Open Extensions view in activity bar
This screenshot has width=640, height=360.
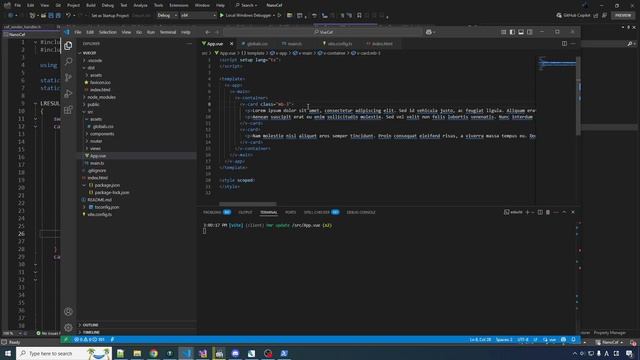point(68,110)
